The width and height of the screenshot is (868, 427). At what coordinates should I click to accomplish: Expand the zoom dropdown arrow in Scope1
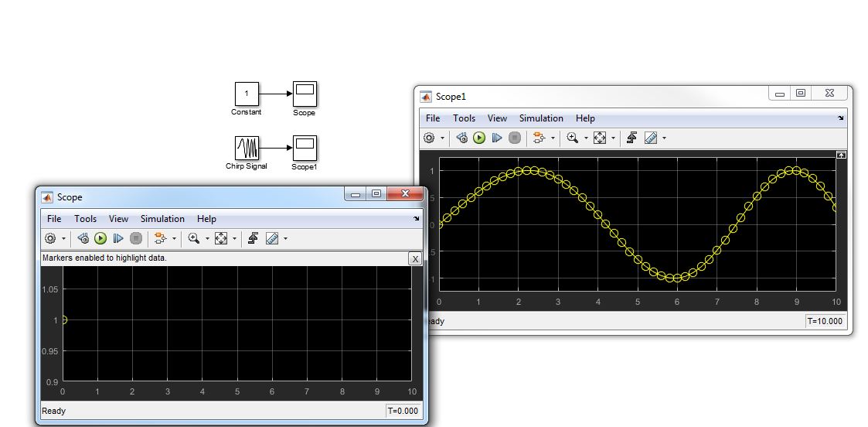point(586,138)
